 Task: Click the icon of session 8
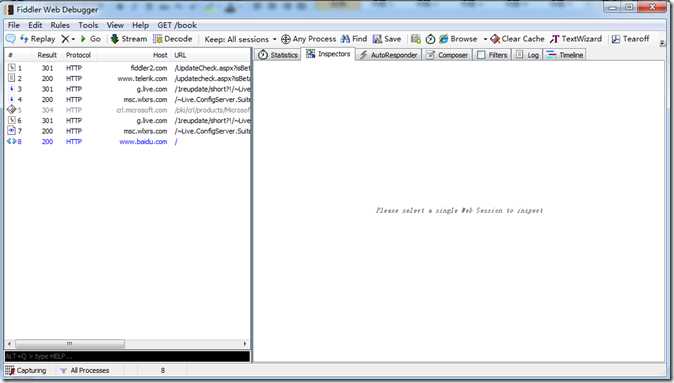[x=11, y=141]
